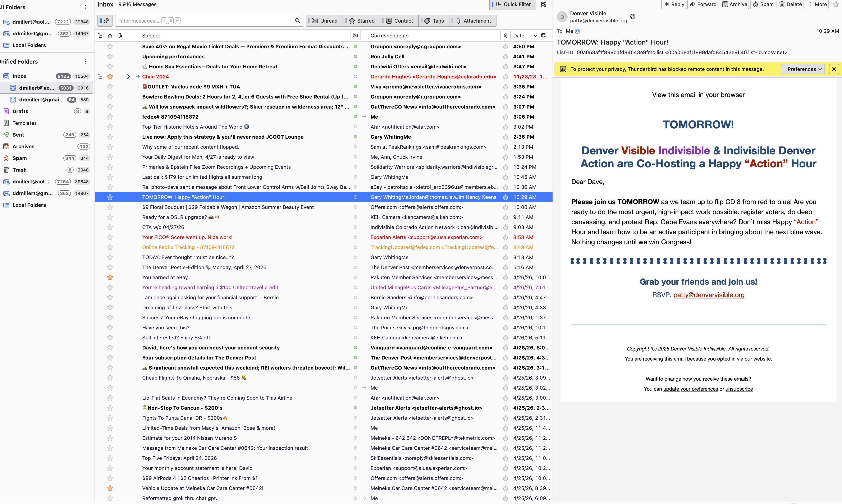Screen dimensions: 842x504
Task: Click the thread column header icon
Action: coord(100,36)
